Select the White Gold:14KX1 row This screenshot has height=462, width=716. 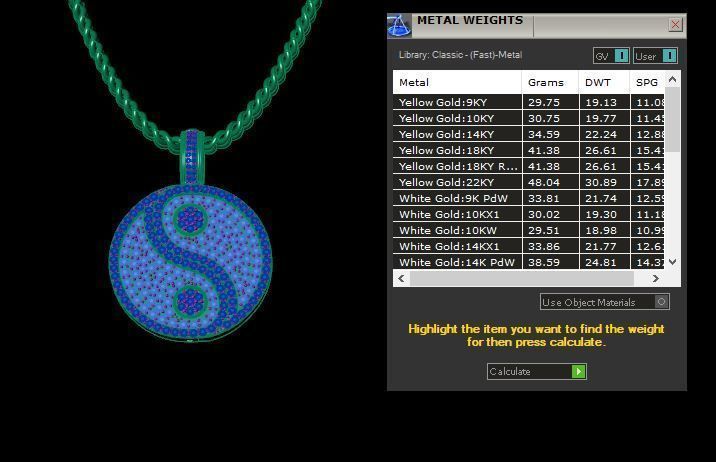529,246
